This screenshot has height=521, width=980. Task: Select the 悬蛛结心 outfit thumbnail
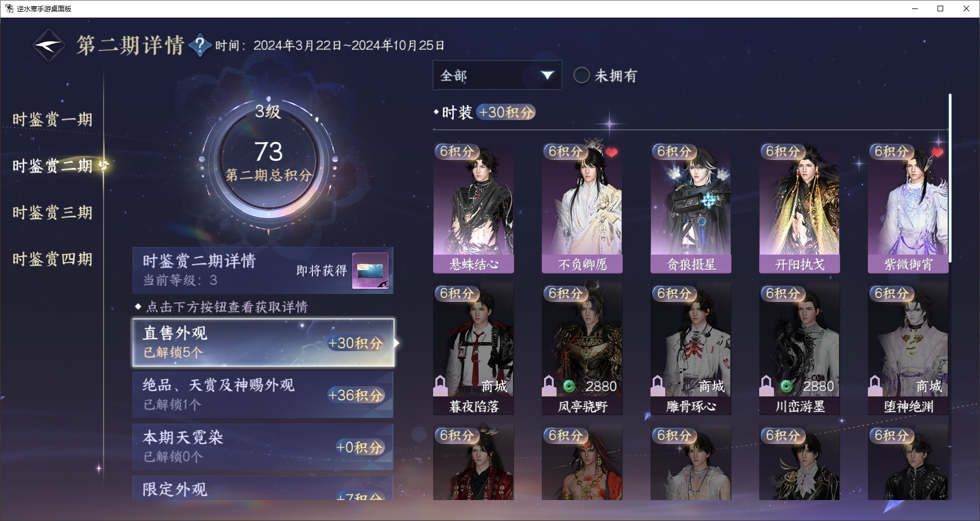[x=473, y=208]
